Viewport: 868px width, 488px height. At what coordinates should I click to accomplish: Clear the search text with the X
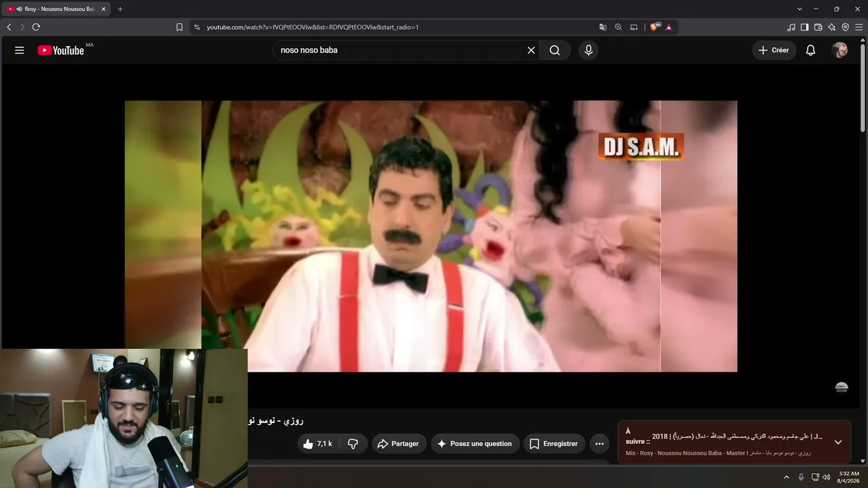click(531, 50)
